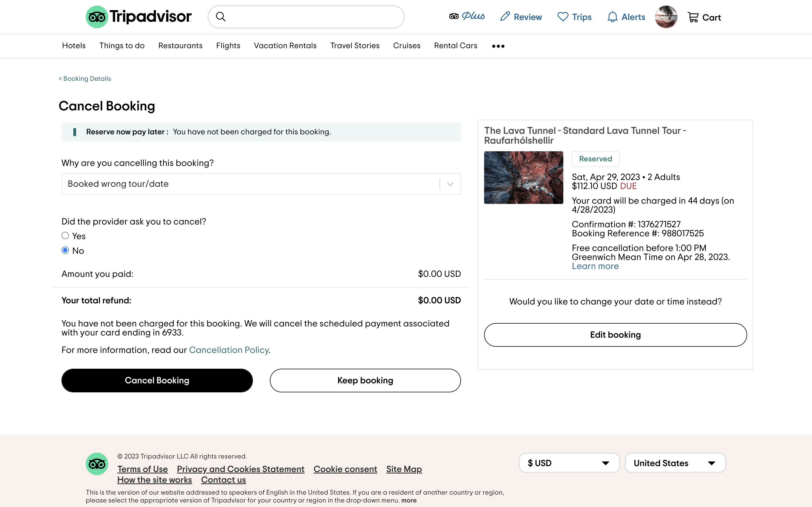The image size is (812, 507).
Task: Open the United States region dropdown
Action: [675, 463]
